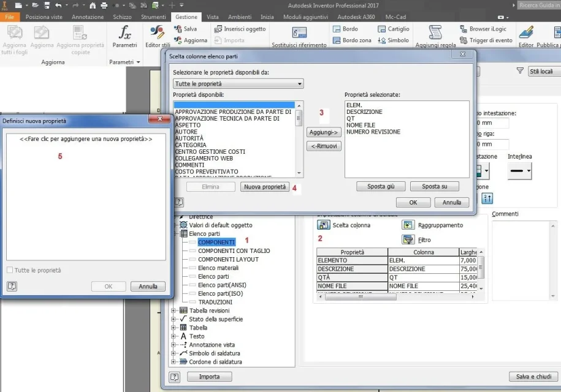Select the Aggiungi regola icon

(435, 32)
